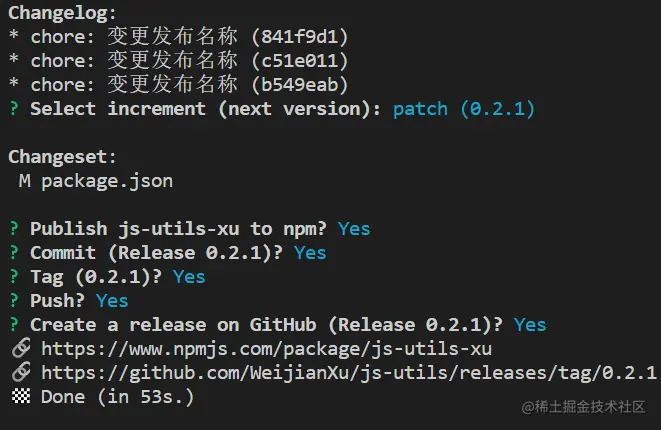Click the checkered flag icon next to Done
Image resolution: width=661 pixels, height=430 pixels.
(21, 396)
